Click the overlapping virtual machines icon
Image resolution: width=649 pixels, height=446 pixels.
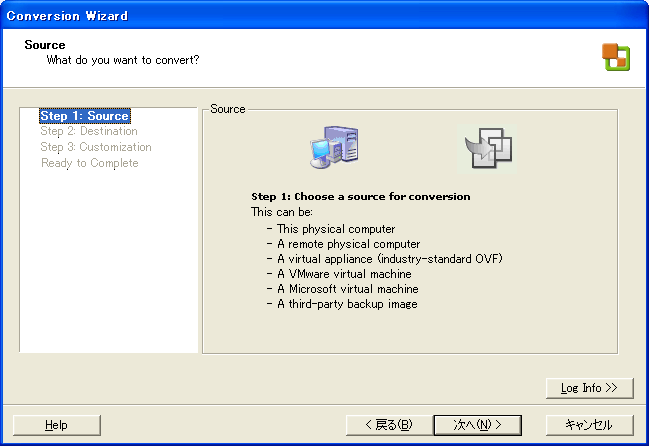489,148
